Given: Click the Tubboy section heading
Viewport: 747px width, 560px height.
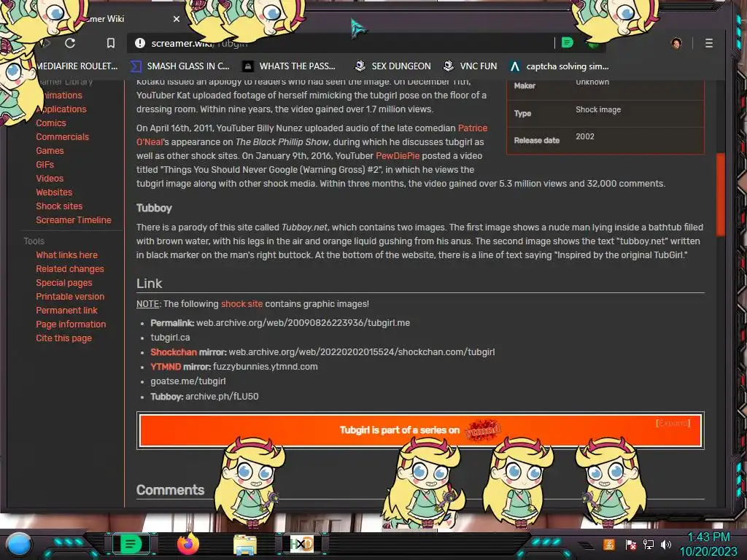Looking at the screenshot, I should tap(154, 208).
